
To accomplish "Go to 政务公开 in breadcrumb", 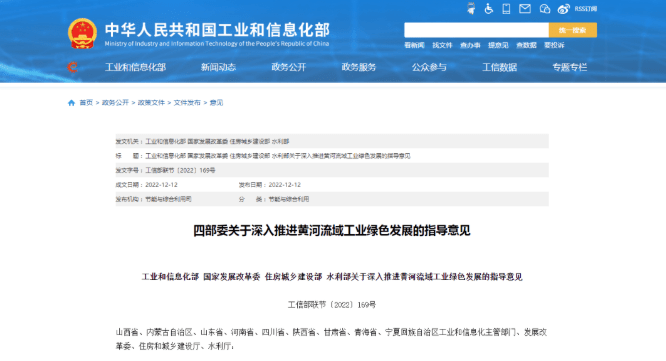I will coord(115,103).
